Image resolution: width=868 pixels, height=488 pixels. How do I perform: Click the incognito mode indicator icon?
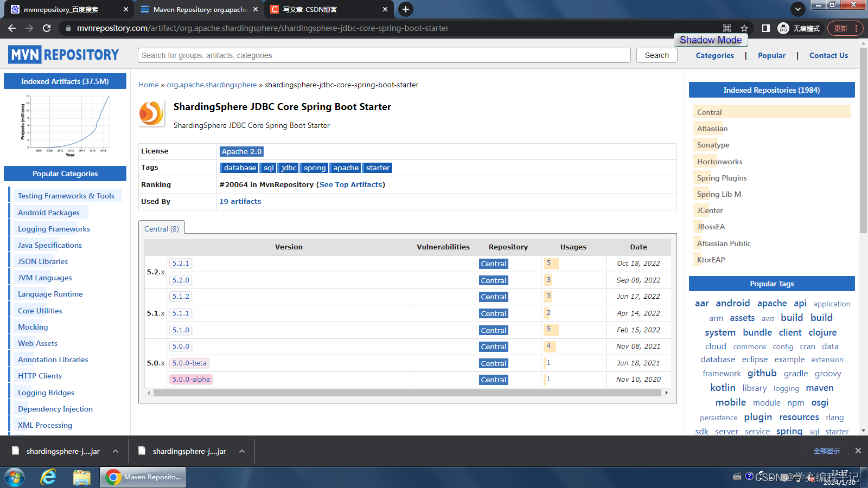pos(783,28)
